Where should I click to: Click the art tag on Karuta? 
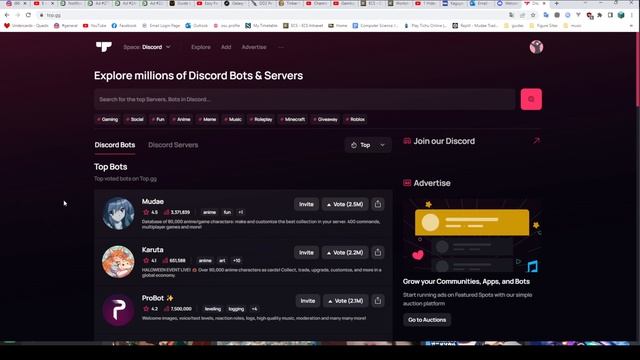tap(222, 260)
